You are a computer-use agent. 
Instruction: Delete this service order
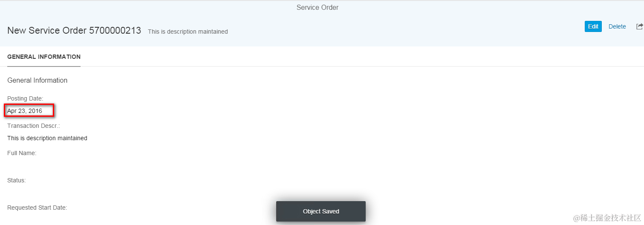pos(617,26)
